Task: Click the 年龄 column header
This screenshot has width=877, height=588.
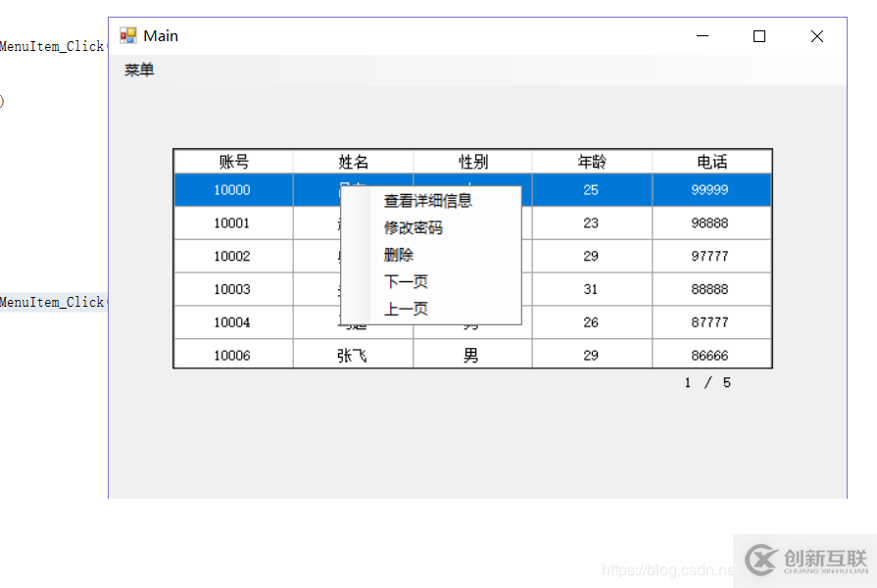Action: (592, 162)
